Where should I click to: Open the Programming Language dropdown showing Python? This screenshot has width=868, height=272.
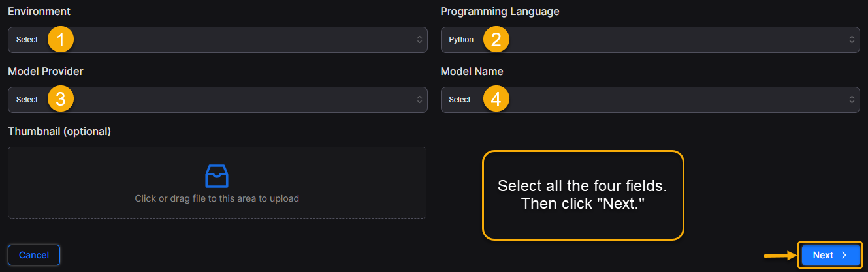(650, 40)
